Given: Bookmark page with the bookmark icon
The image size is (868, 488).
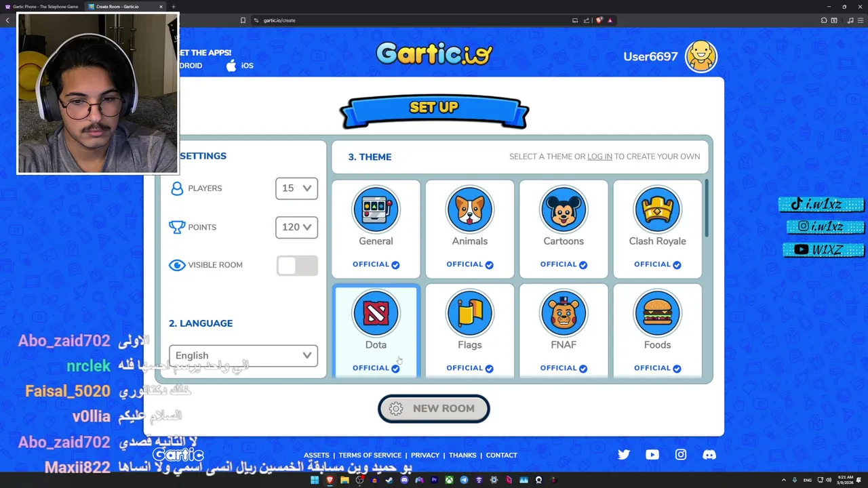Looking at the screenshot, I should click(x=243, y=20).
